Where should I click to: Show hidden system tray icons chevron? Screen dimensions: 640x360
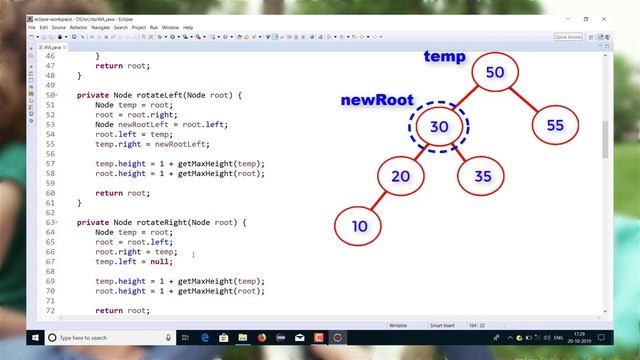(x=510, y=338)
